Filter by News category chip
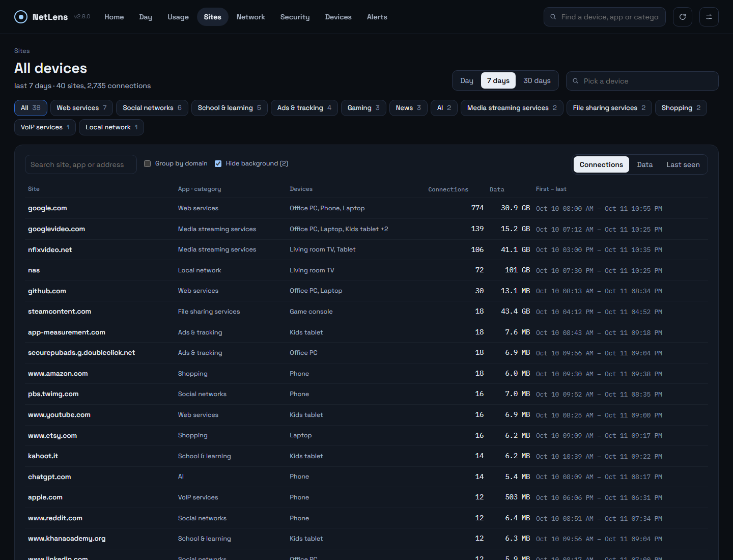Image resolution: width=733 pixels, height=560 pixels. coord(409,108)
